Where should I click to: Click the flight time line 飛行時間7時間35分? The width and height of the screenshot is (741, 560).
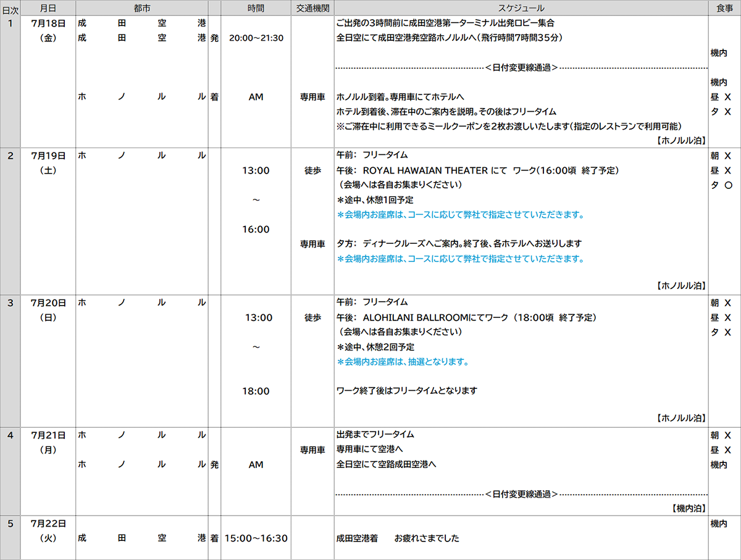[450, 38]
